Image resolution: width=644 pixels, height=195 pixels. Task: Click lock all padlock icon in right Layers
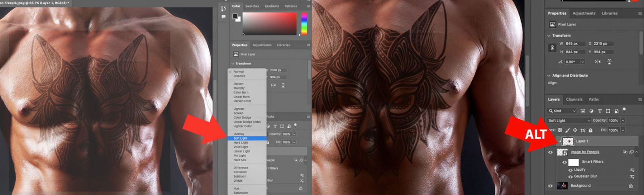pos(590,130)
